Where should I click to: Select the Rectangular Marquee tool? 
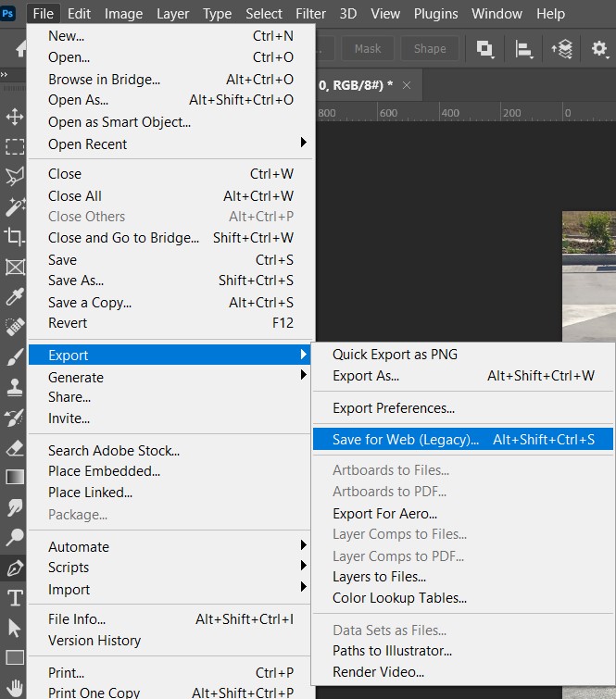14,146
